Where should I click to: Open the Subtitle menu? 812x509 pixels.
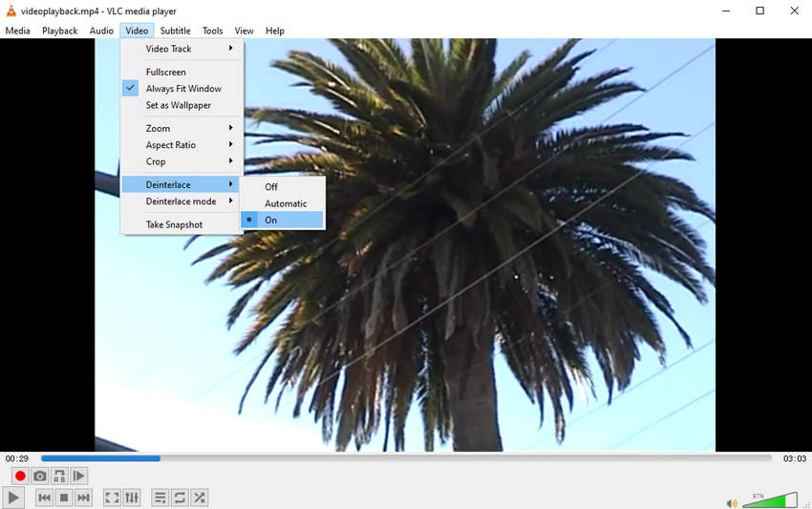click(x=175, y=31)
